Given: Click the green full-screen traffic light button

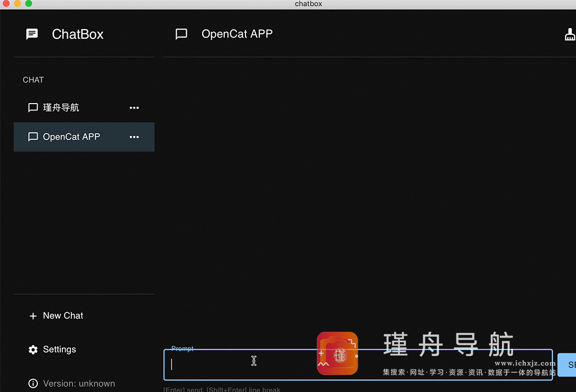Looking at the screenshot, I should 29,3.
